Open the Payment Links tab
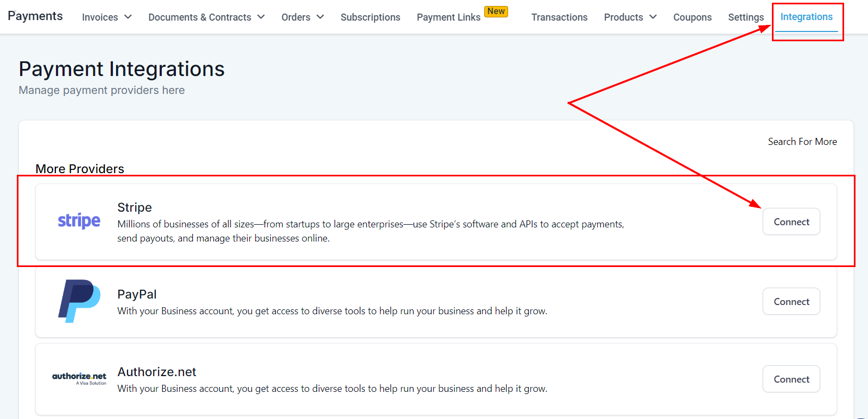The height and width of the screenshot is (419, 868). (x=448, y=17)
